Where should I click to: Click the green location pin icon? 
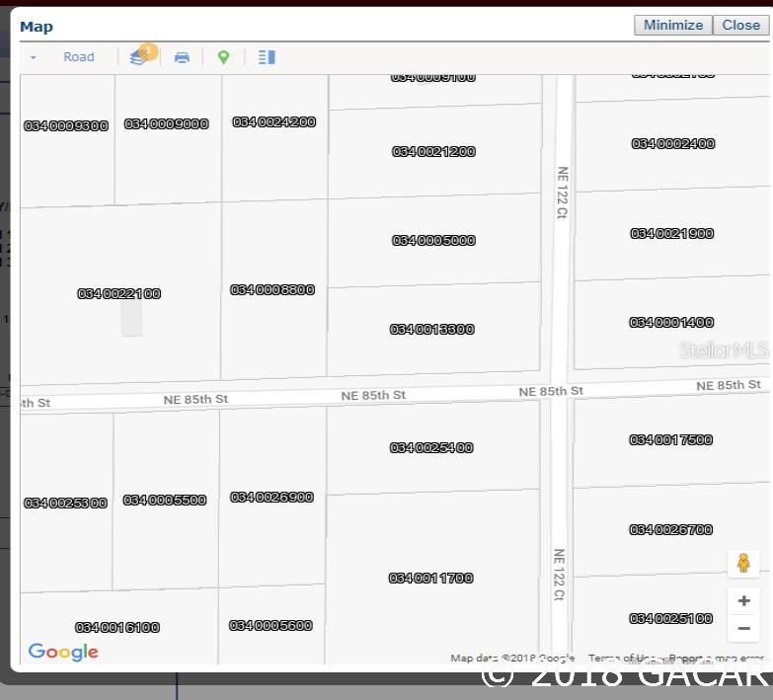pyautogui.click(x=223, y=57)
